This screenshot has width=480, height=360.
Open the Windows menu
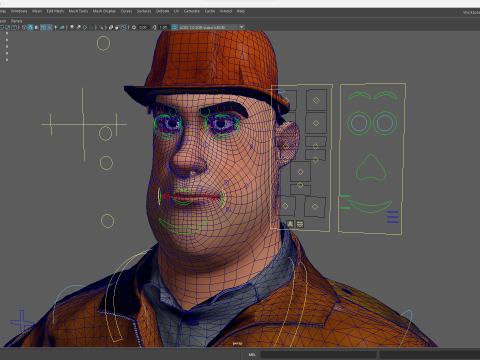[19, 11]
